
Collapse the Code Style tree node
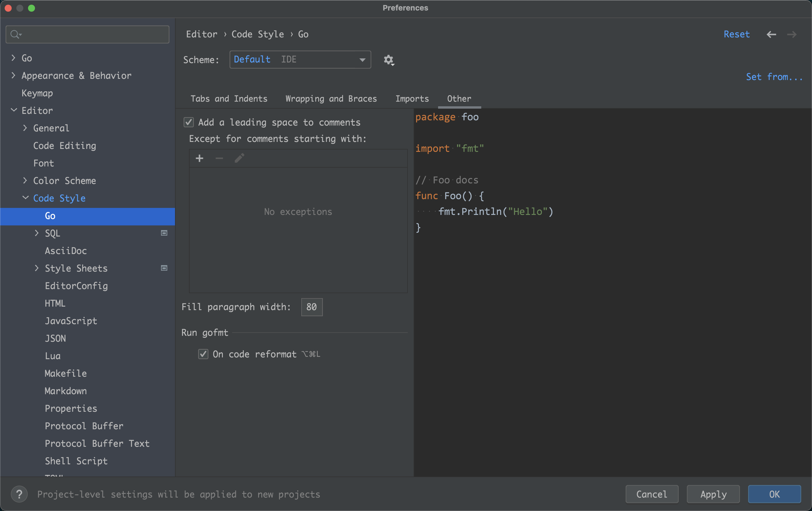click(25, 198)
